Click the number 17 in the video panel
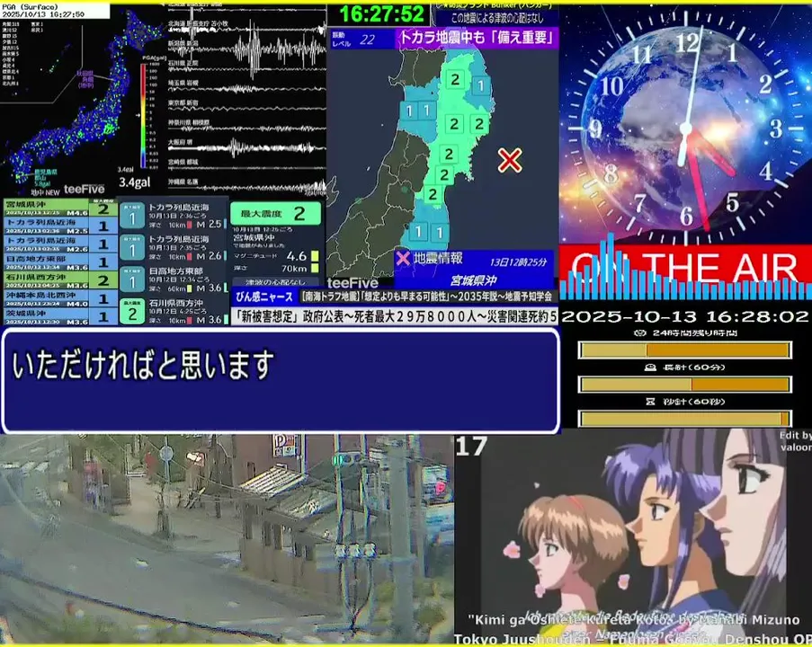The image size is (812, 647). 471,447
